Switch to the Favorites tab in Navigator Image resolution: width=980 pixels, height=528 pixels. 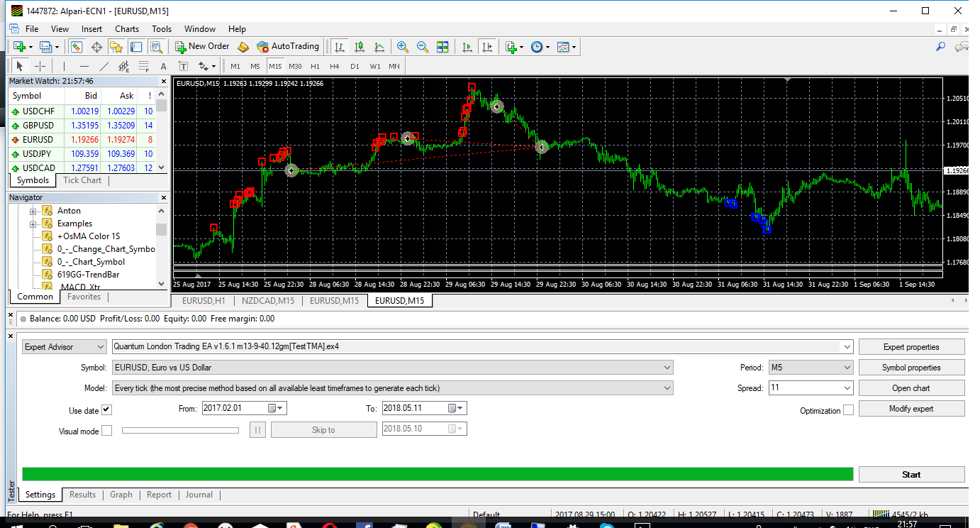84,297
